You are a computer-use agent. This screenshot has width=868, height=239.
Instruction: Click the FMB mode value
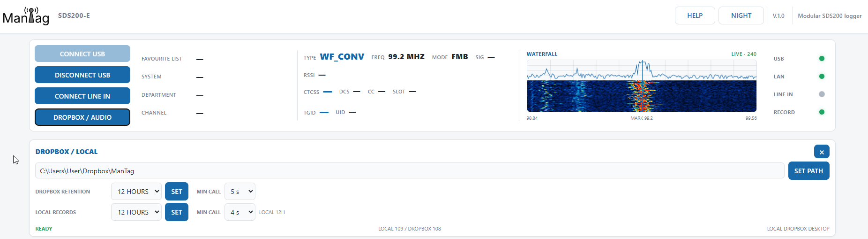coord(460,57)
